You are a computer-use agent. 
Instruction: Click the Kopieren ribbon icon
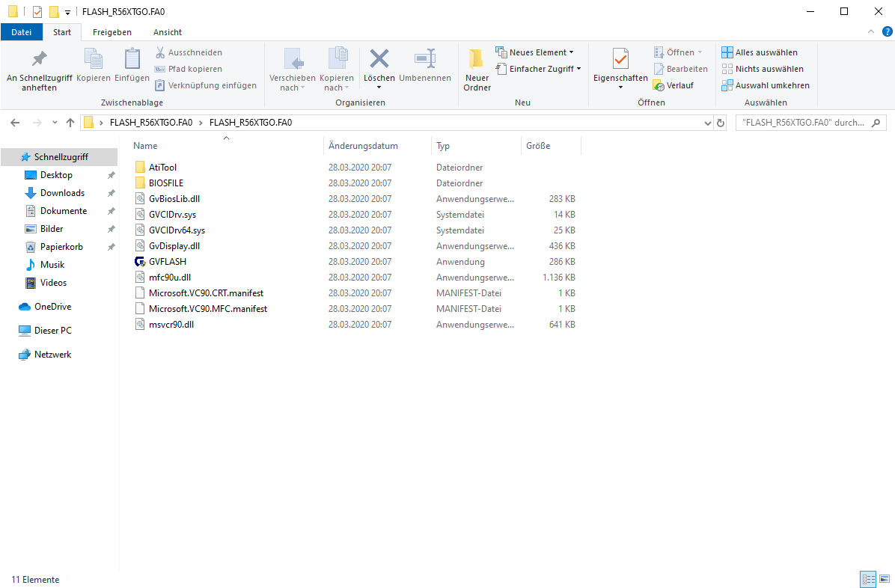tap(93, 66)
